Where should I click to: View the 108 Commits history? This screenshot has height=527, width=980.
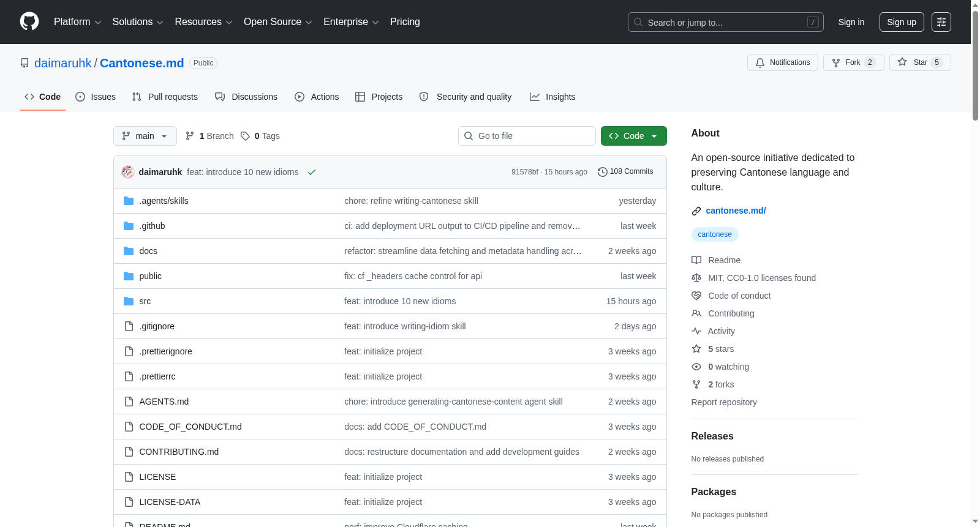coord(625,172)
